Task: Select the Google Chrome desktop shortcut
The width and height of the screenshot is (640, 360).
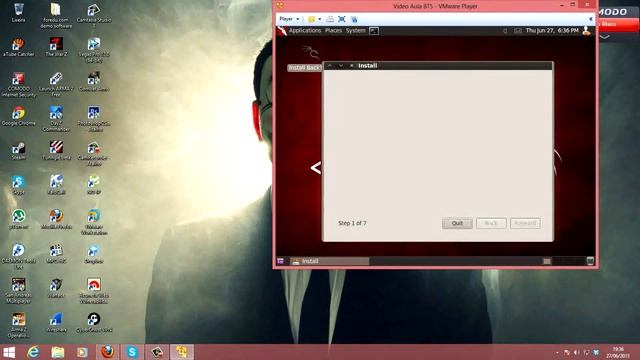Action: 18,116
